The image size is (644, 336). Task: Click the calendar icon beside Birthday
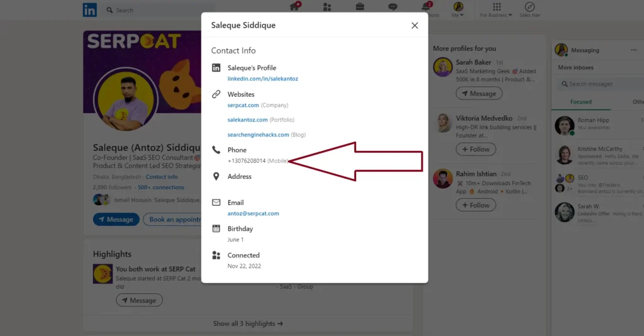tap(216, 229)
